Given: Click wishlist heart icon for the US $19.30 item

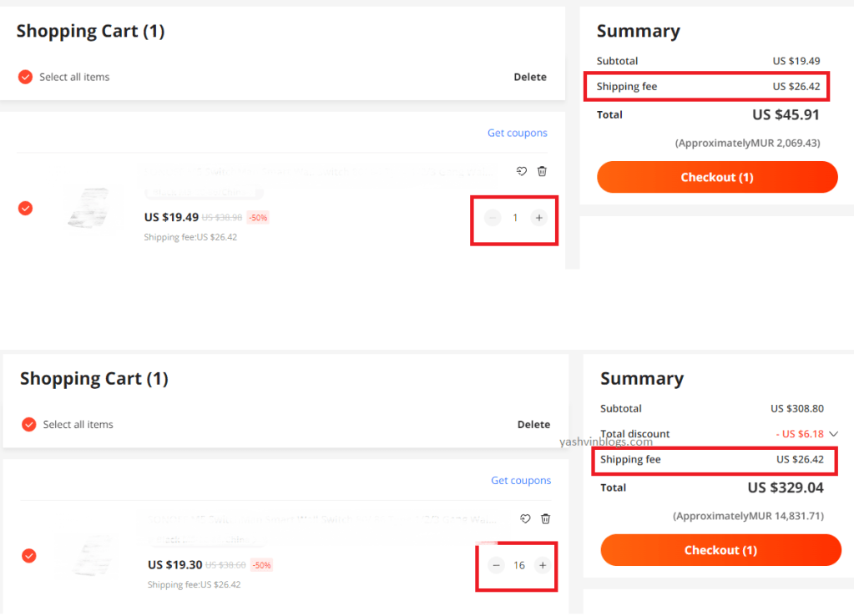Looking at the screenshot, I should (525, 518).
